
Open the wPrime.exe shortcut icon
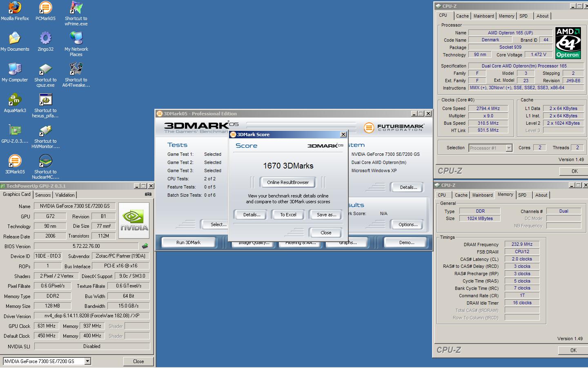pyautogui.click(x=76, y=7)
